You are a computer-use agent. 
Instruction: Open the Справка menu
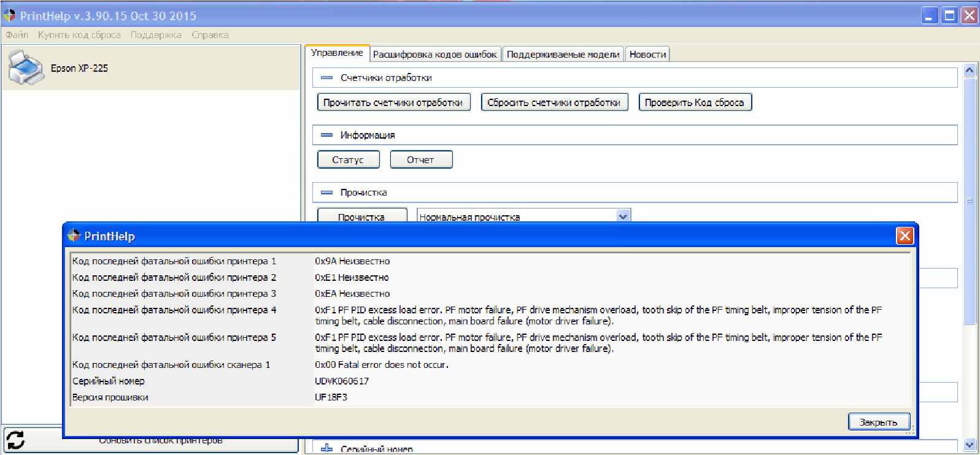pos(210,35)
